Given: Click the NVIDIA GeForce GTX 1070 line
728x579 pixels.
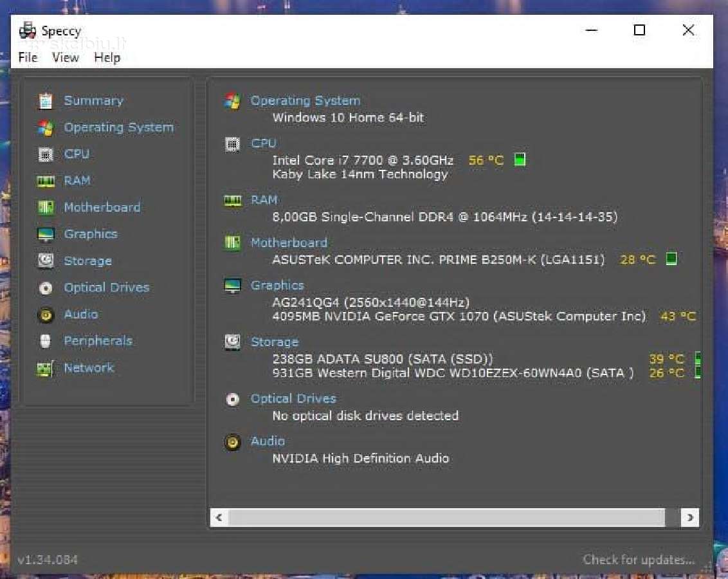Looking at the screenshot, I should coord(459,317).
